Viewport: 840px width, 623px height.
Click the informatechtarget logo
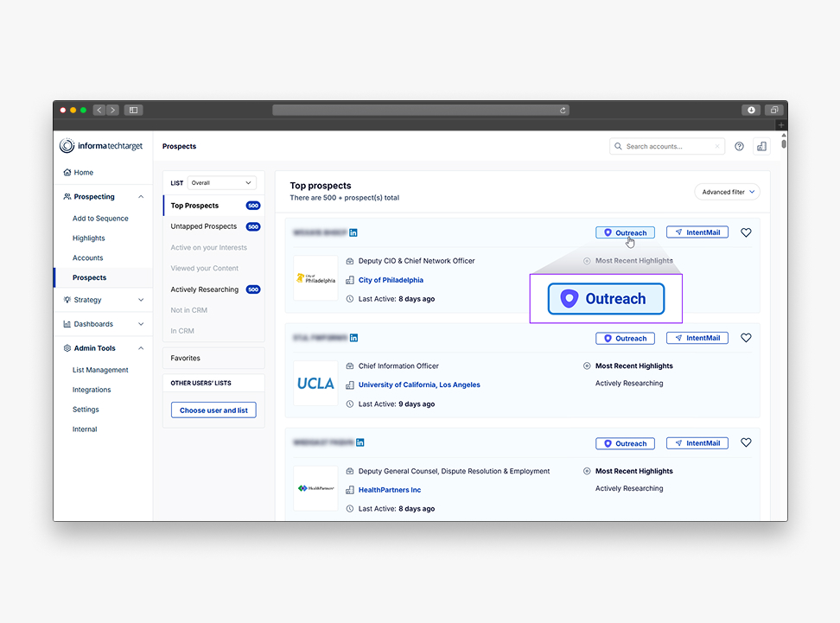click(x=101, y=147)
